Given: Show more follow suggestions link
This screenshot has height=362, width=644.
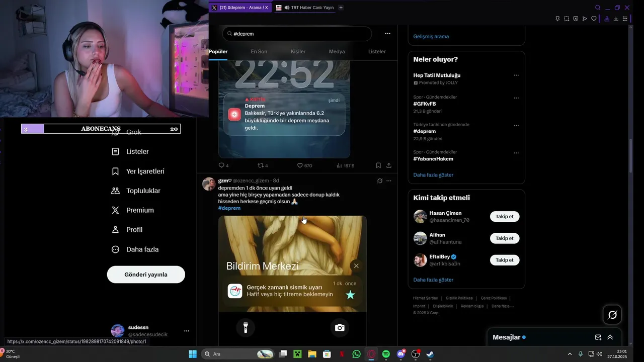Looking at the screenshot, I should pyautogui.click(x=433, y=280).
